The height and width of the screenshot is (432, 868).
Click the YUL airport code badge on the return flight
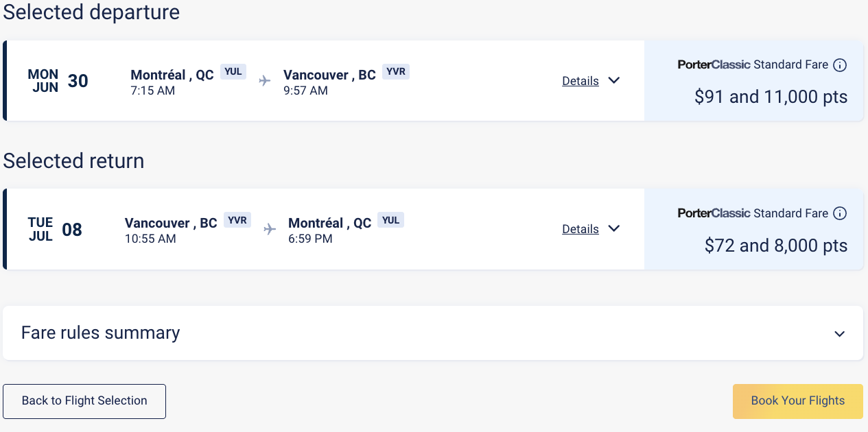(390, 219)
